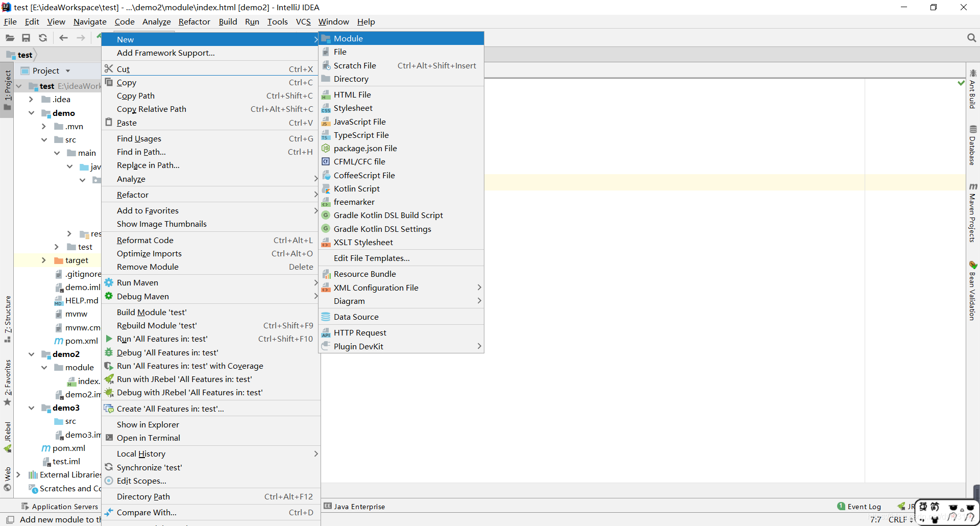
Task: Click the Run with Coverage shield icon
Action: point(109,366)
